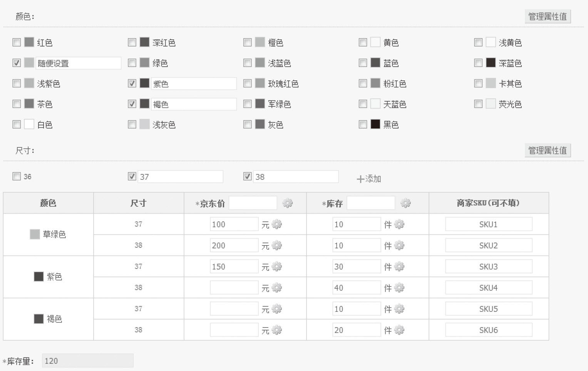Click stock field showing 20
The height and width of the screenshot is (371, 588).
[357, 330]
